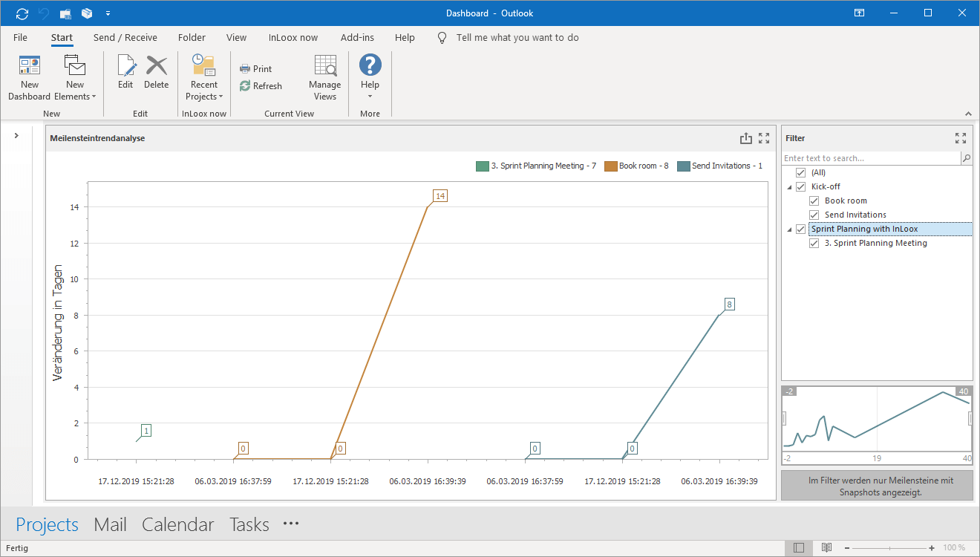
Task: Expand the left navigation pane arrow
Action: pyautogui.click(x=16, y=135)
